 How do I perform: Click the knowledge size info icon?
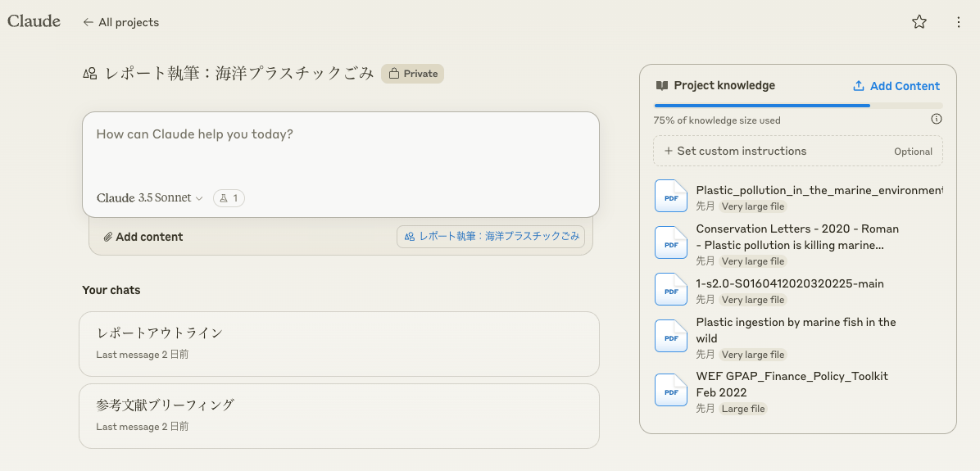point(937,119)
